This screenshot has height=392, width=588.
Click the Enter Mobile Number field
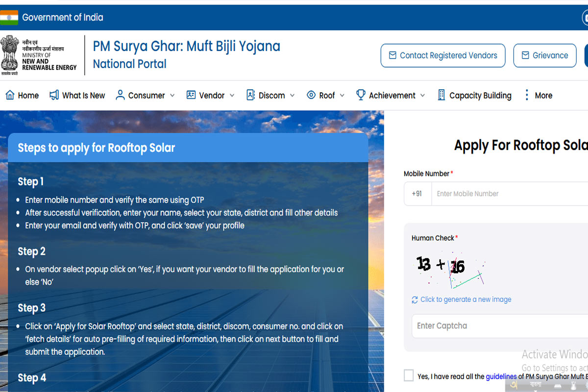pos(510,194)
